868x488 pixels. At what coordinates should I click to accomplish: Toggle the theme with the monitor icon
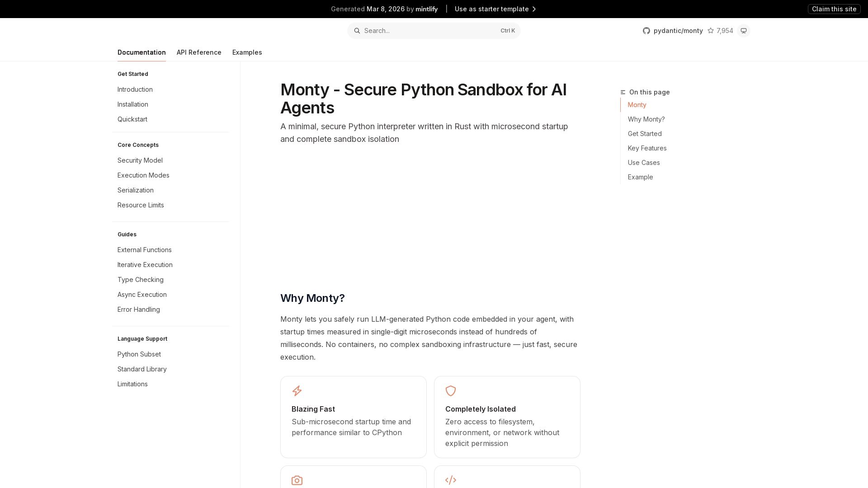click(744, 31)
